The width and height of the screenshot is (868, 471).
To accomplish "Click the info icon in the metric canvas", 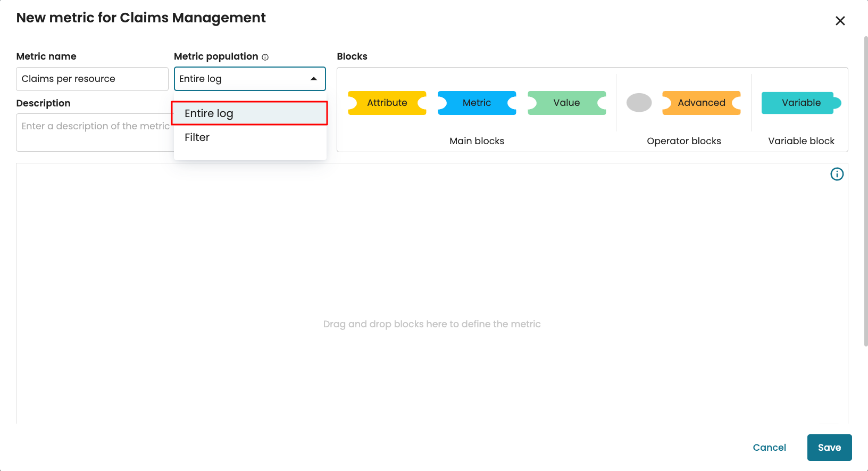I will click(x=837, y=174).
